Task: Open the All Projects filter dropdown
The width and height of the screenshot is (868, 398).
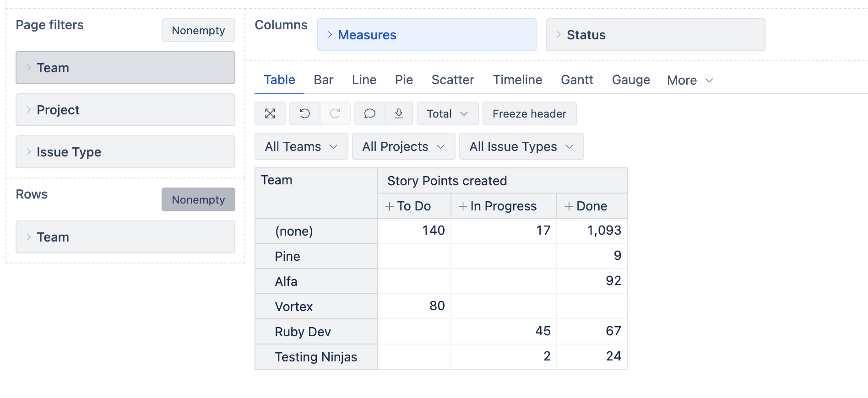Action: click(x=403, y=146)
